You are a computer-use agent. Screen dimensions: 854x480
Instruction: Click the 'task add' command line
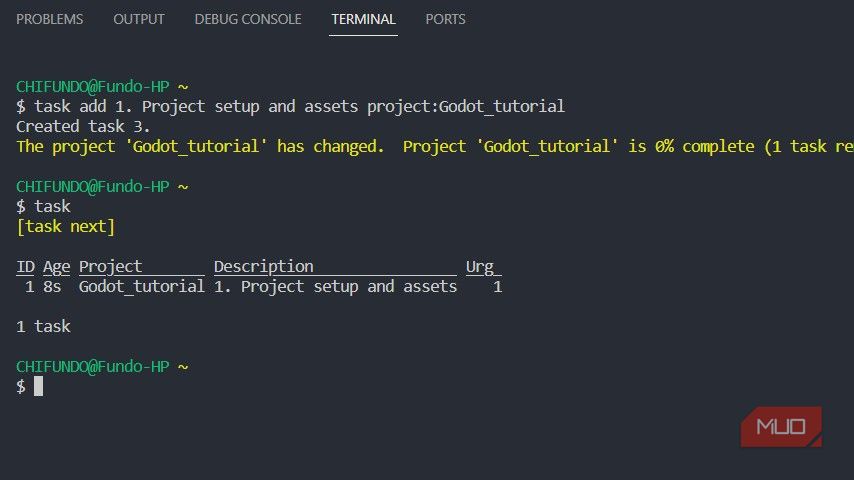pyautogui.click(x=290, y=106)
